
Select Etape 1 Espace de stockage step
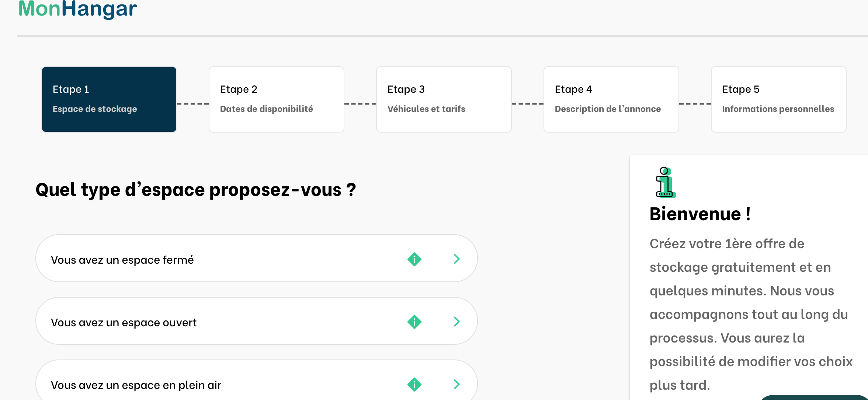pyautogui.click(x=109, y=99)
